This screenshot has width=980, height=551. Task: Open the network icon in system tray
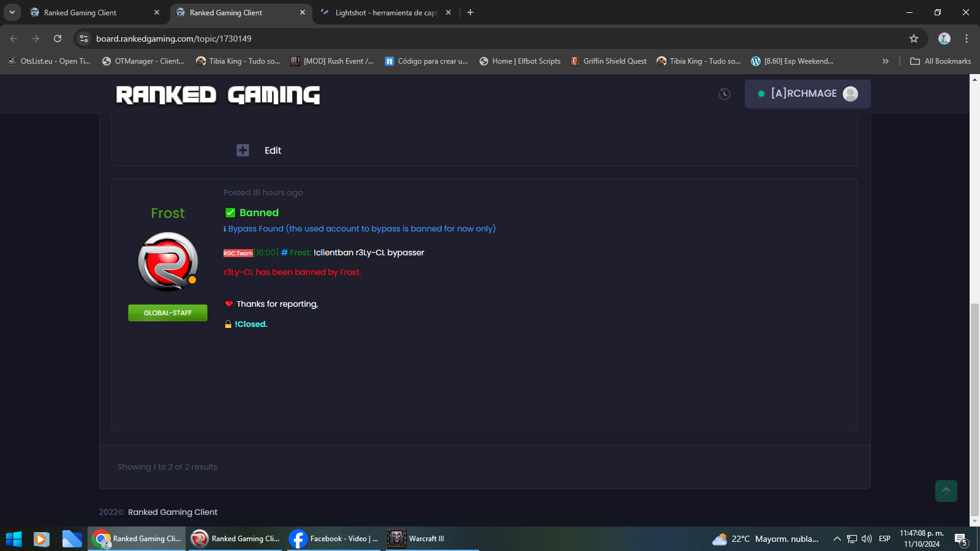[852, 539]
